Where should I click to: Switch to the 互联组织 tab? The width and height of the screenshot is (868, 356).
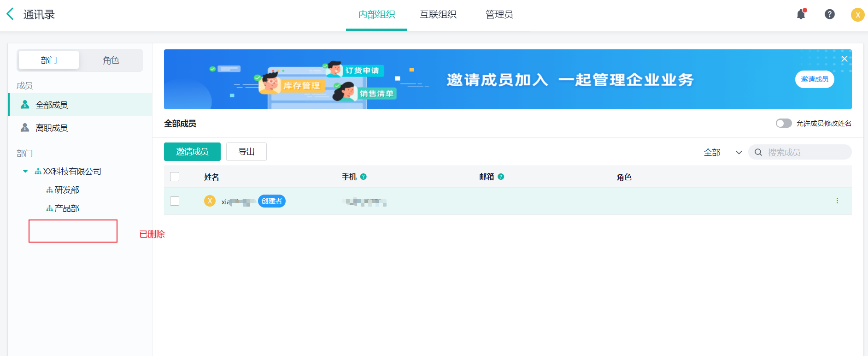coord(438,15)
